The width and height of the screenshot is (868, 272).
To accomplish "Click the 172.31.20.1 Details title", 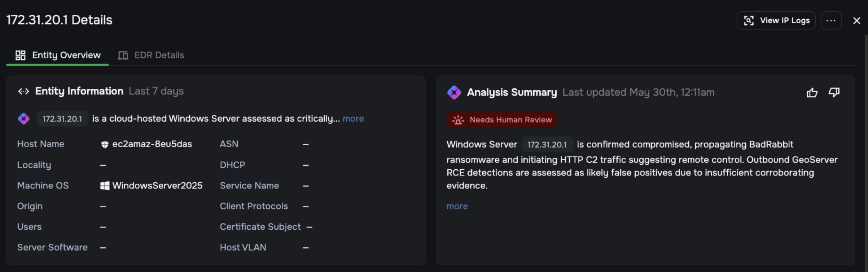I will pyautogui.click(x=59, y=20).
